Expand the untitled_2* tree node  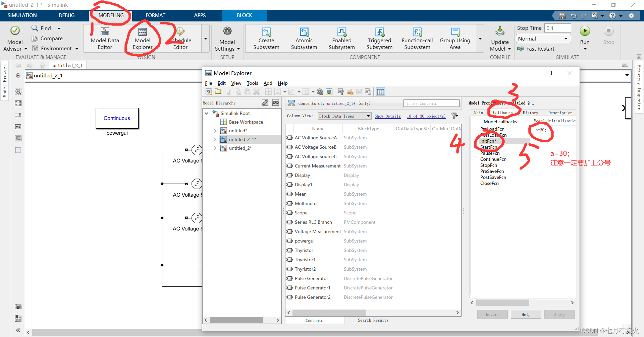[215, 148]
